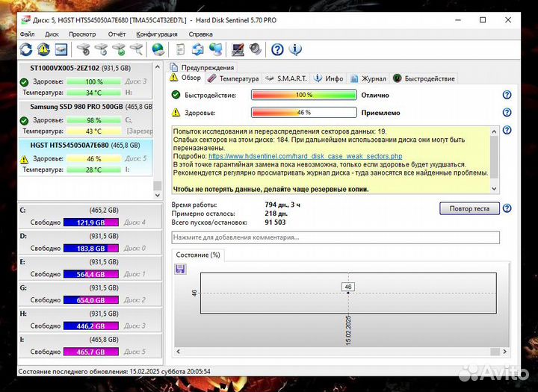Screen dimensions: 538x392
Task: Click the chart scroll right arrow
Action: pos(504,352)
